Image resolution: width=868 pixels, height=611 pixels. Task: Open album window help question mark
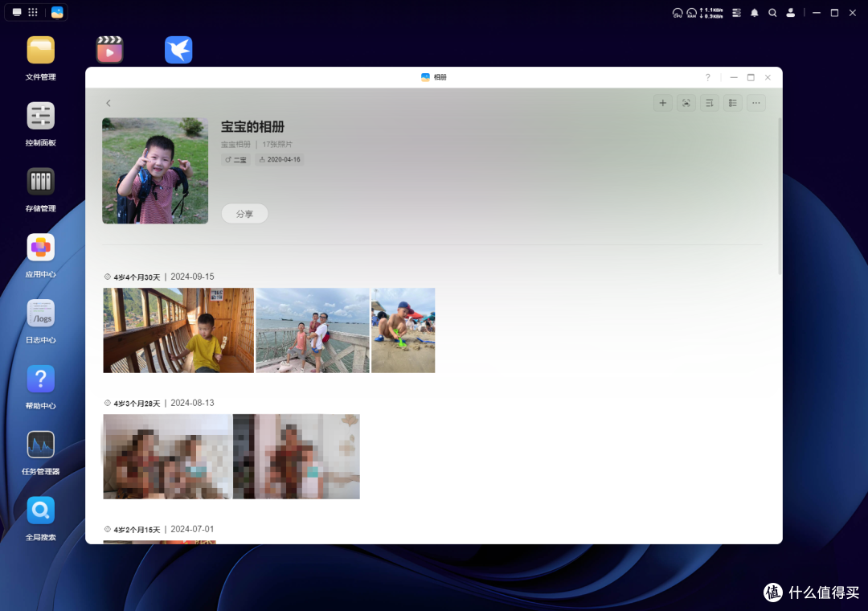(x=707, y=77)
